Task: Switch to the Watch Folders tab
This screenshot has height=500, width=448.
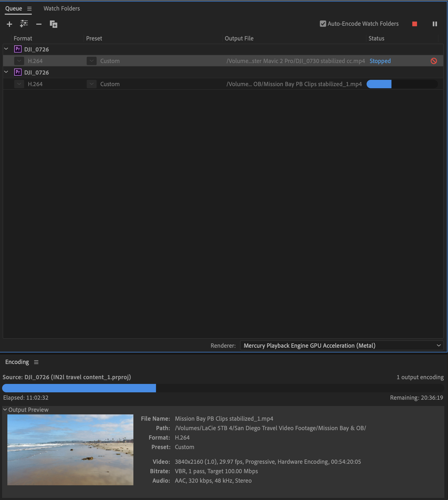Action: 61,8
